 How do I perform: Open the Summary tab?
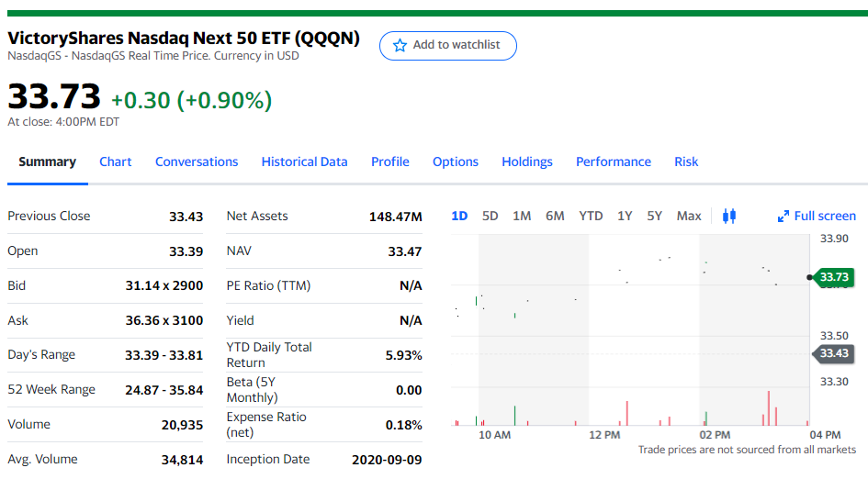[47, 162]
